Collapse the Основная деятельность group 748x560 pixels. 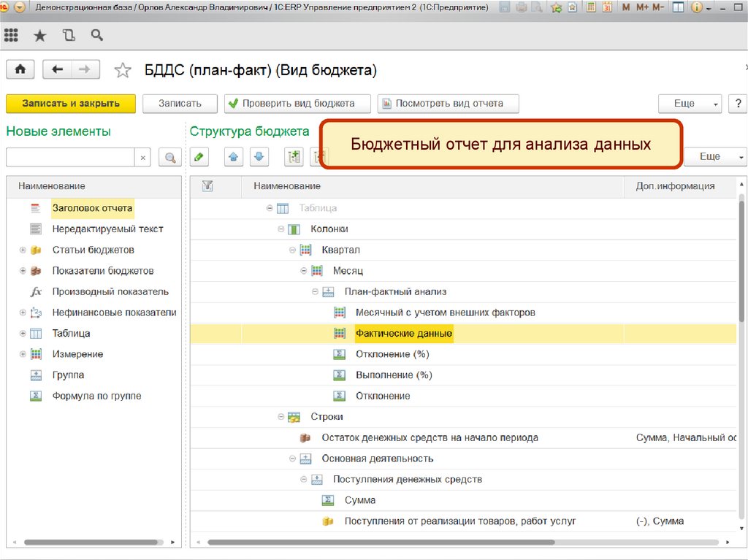pos(292,459)
